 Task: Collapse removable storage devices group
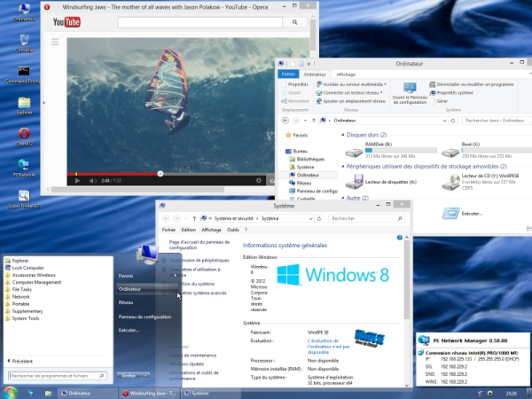pos(342,167)
